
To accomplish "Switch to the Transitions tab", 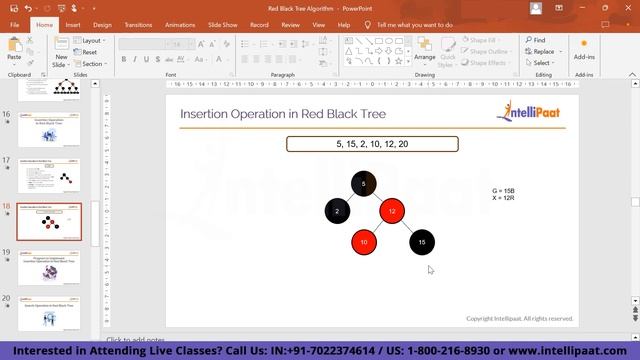I will (138, 25).
